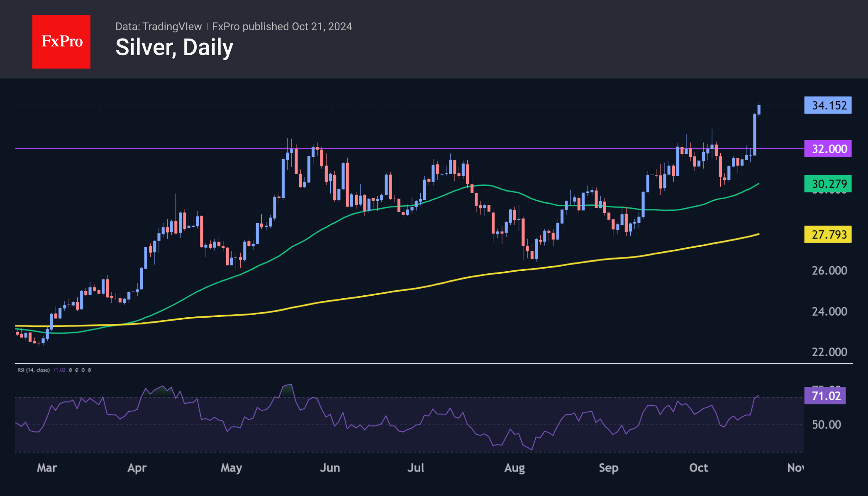Select the Jun label on time axis
This screenshot has width=868, height=496.
(330, 468)
